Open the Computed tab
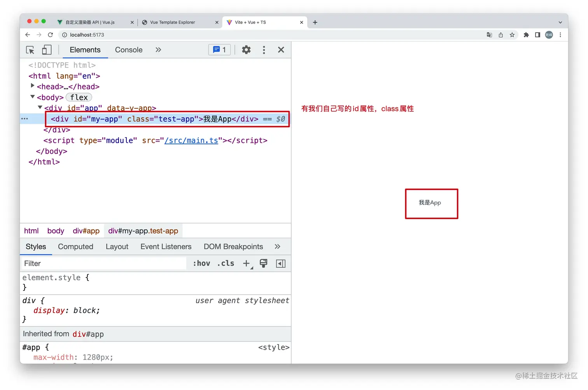The width and height of the screenshot is (588, 390). (75, 247)
